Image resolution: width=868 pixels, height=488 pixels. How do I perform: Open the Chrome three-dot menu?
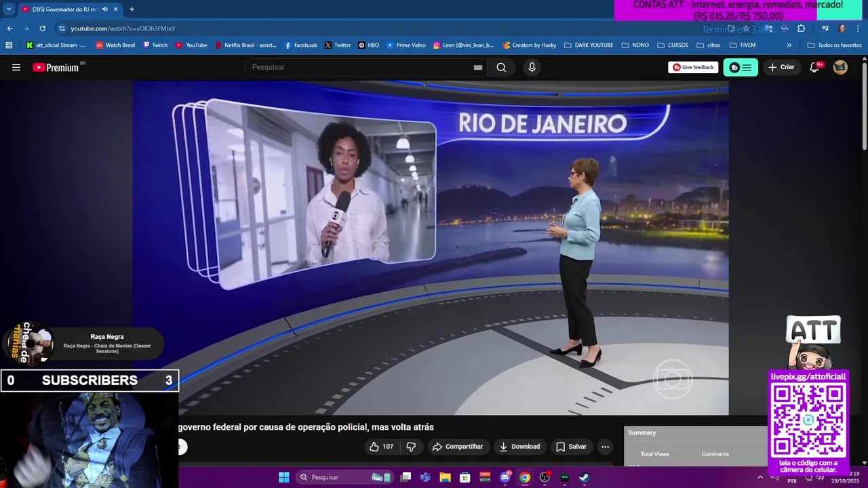859,28
